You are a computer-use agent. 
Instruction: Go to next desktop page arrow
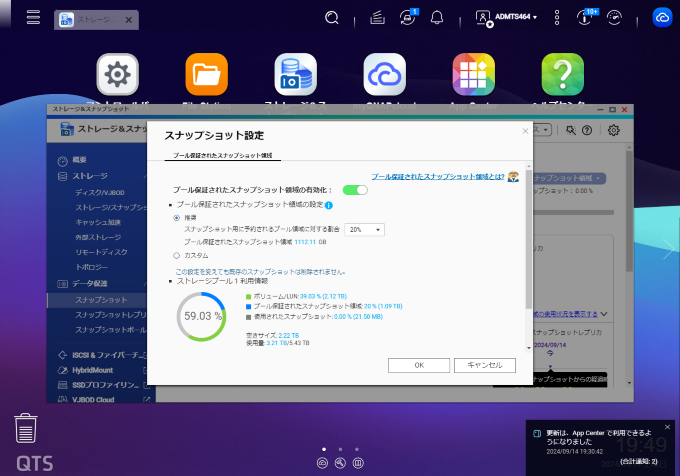(x=669, y=249)
